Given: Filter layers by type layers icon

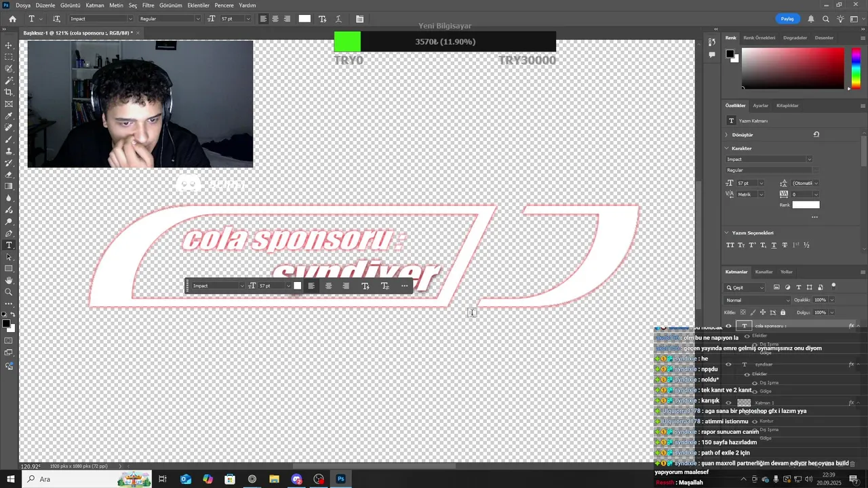Looking at the screenshot, I should click(x=798, y=287).
